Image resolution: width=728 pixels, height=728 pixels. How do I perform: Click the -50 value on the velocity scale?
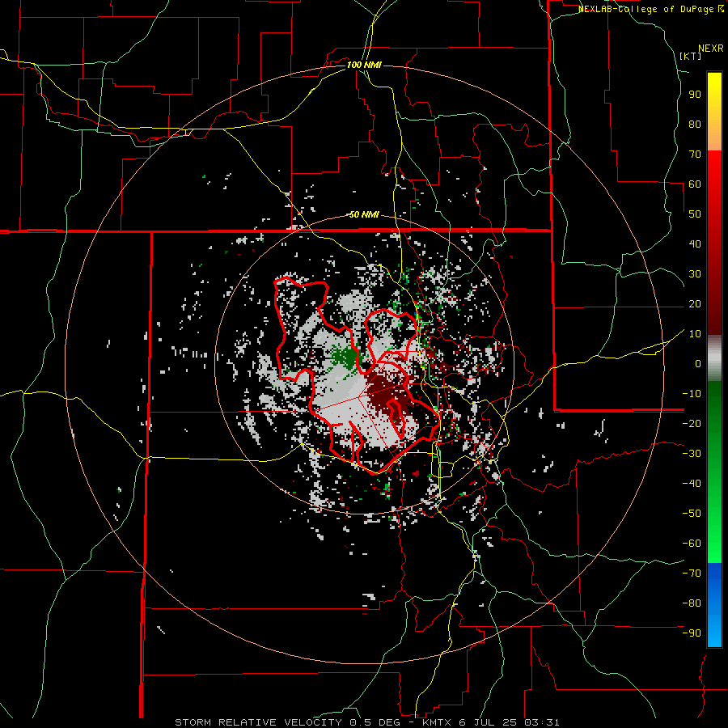point(692,514)
